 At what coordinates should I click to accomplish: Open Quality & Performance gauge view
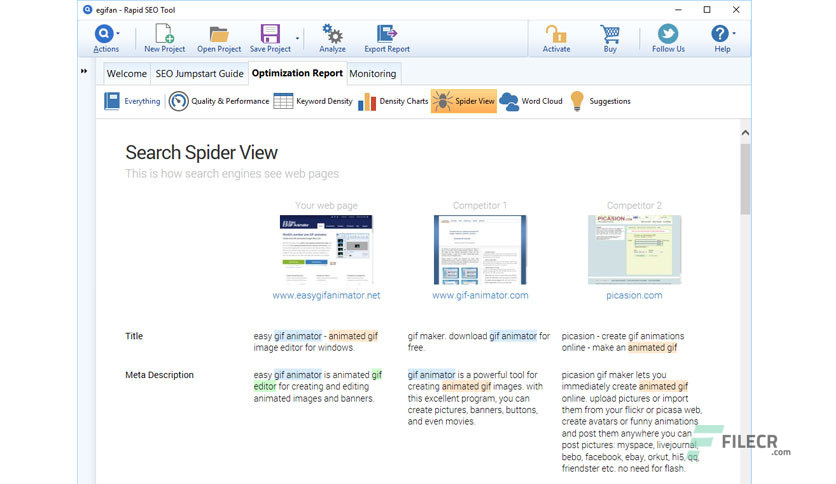point(219,101)
